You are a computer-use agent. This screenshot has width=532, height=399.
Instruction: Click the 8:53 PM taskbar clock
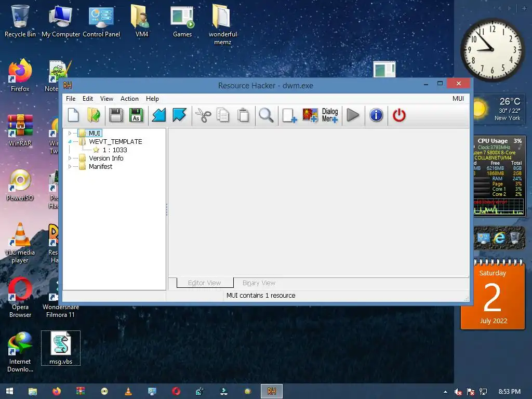pos(509,392)
